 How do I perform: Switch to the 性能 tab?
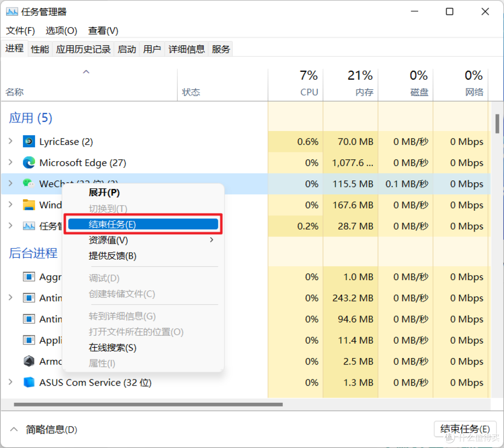40,49
